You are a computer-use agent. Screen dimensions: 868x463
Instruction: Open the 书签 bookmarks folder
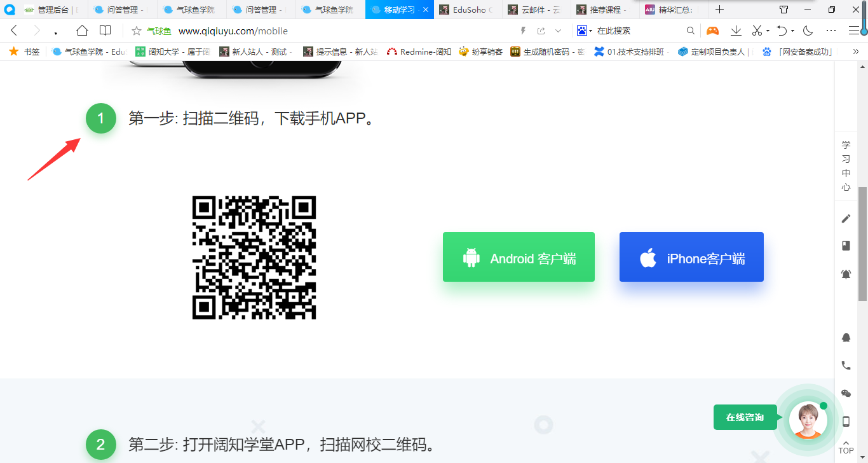pyautogui.click(x=24, y=52)
